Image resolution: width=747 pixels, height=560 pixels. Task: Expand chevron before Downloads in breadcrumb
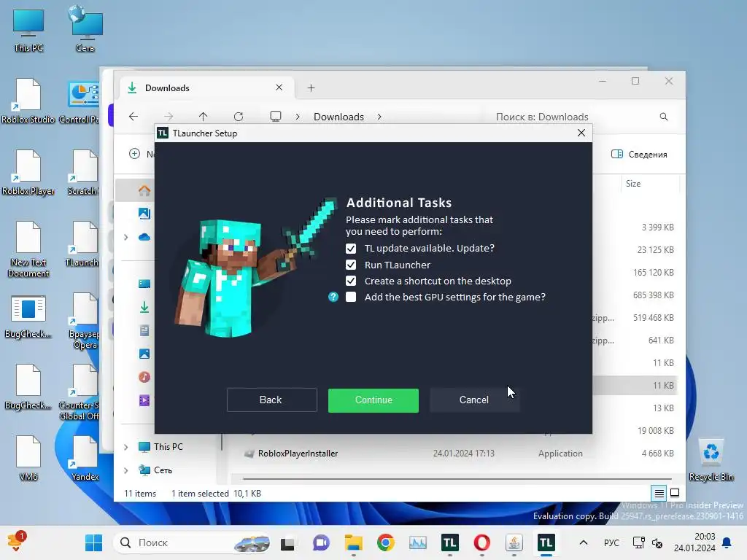(298, 117)
